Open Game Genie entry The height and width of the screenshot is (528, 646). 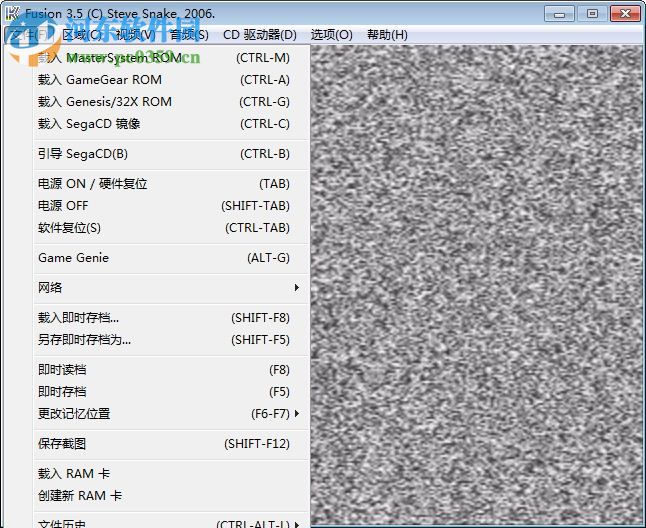coord(171,258)
